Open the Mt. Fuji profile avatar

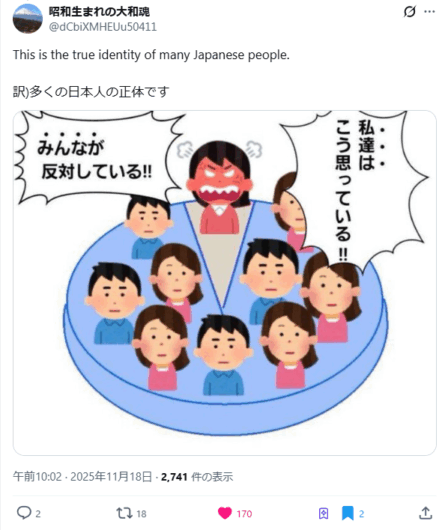click(x=28, y=19)
